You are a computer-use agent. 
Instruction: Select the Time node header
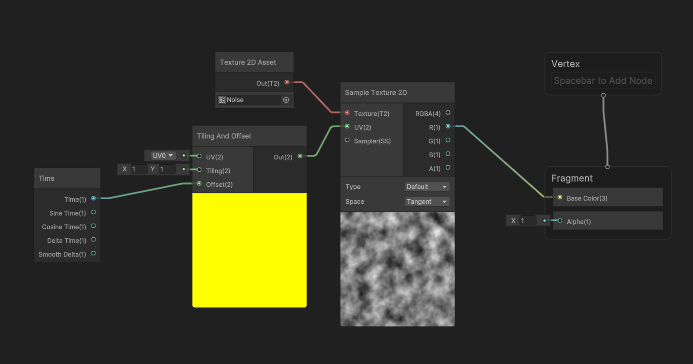coord(67,178)
